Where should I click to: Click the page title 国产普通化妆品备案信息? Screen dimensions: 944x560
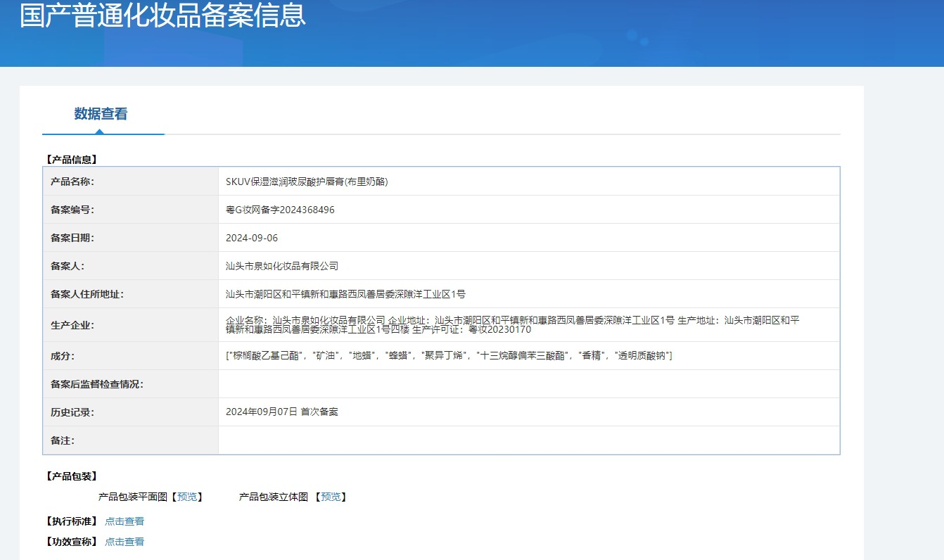tap(162, 15)
